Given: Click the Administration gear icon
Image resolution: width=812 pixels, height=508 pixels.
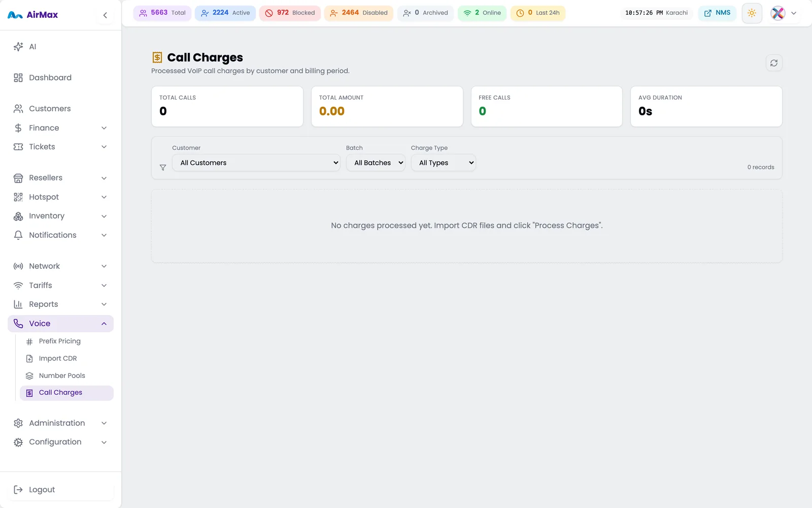Looking at the screenshot, I should (18, 423).
